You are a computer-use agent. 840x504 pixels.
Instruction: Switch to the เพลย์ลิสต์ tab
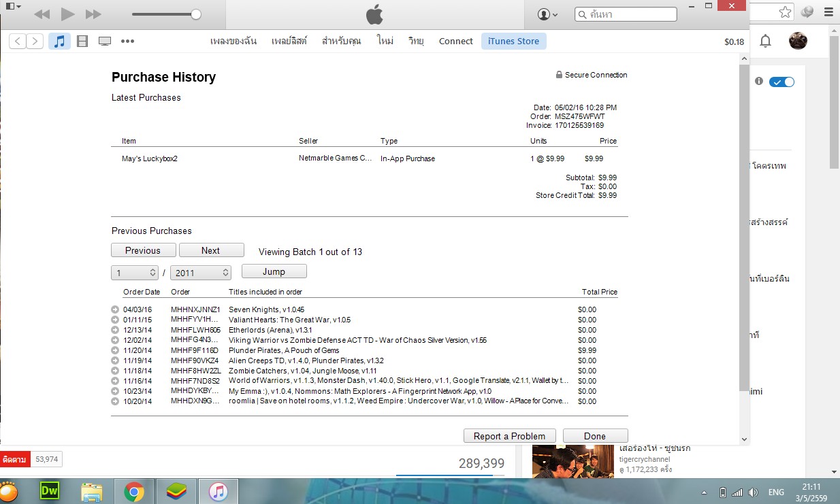[x=289, y=41]
